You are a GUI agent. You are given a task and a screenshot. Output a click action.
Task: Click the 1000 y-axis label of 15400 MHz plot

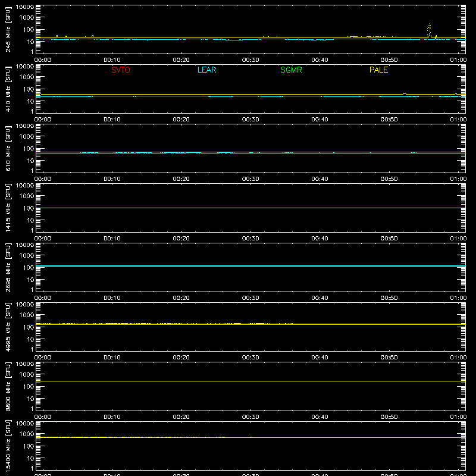pyautogui.click(x=27, y=434)
